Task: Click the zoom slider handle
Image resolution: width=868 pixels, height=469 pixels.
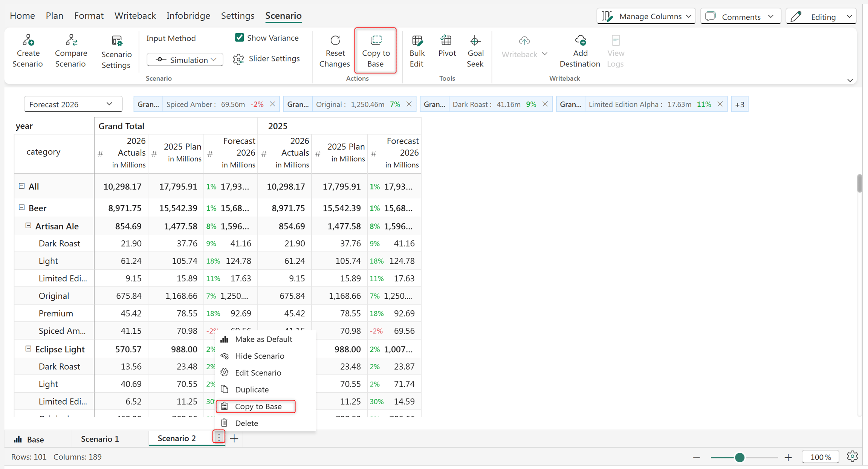Action: click(x=740, y=457)
